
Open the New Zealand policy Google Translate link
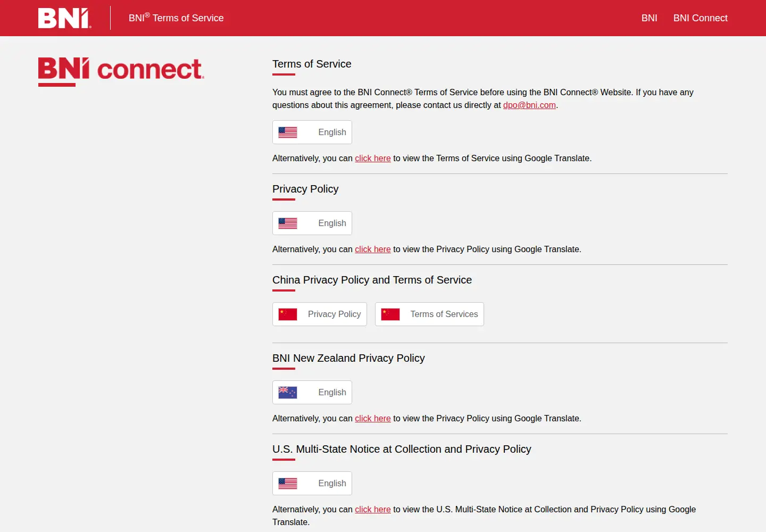[x=373, y=419]
